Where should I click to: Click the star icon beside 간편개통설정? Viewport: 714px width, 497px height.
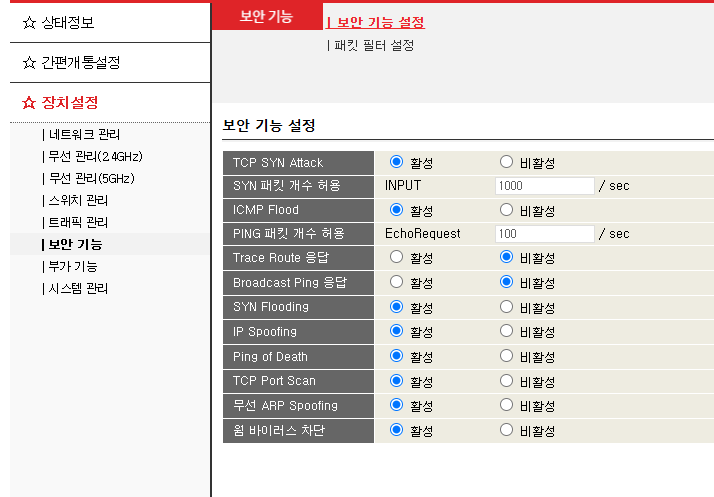(x=29, y=62)
